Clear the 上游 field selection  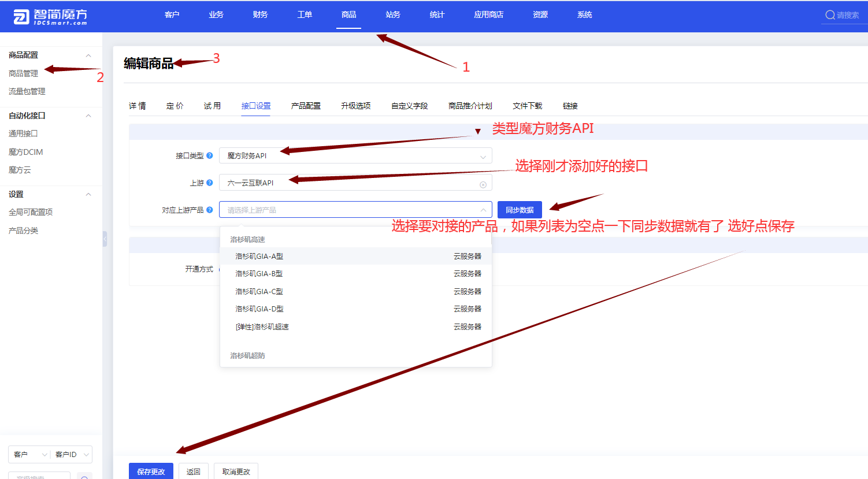[483, 184]
